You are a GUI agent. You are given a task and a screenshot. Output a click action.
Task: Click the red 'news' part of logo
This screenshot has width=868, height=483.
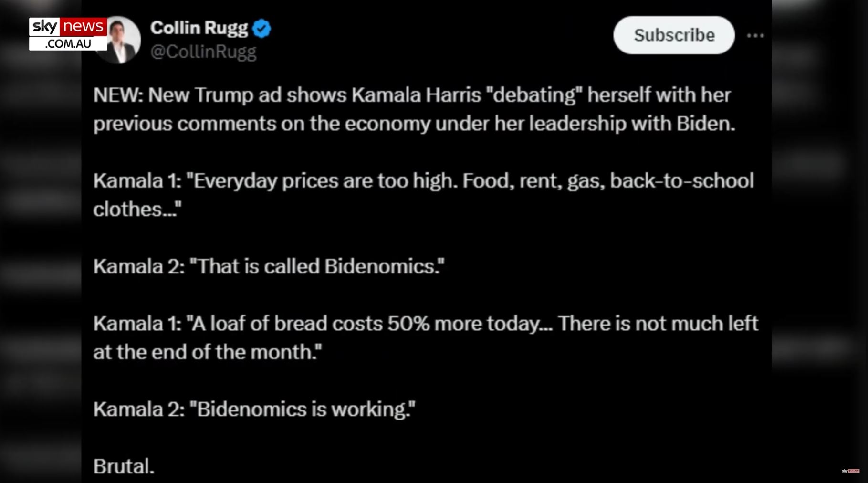[83, 27]
